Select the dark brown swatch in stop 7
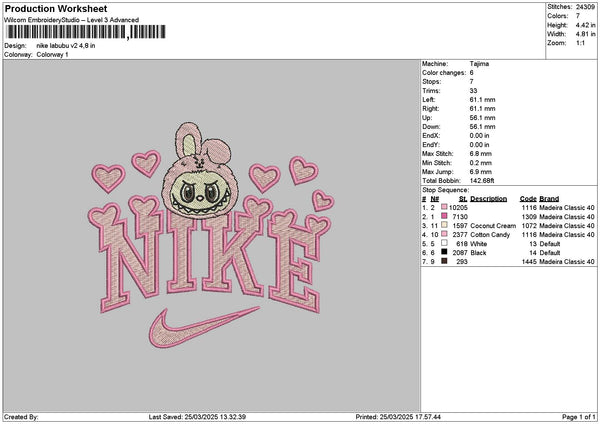The image size is (600, 424). [443, 261]
